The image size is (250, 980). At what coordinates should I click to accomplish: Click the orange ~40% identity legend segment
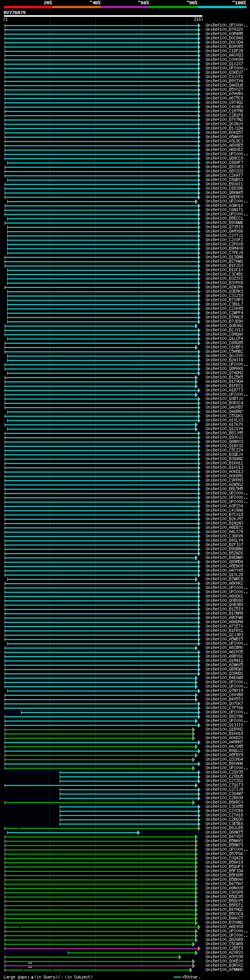(76, 7)
